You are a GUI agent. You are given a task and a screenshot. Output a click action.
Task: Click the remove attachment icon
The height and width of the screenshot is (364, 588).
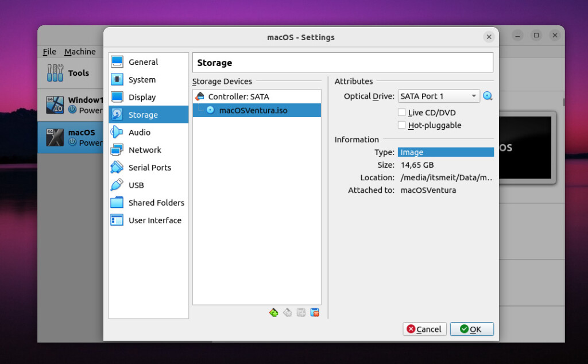[x=315, y=312]
